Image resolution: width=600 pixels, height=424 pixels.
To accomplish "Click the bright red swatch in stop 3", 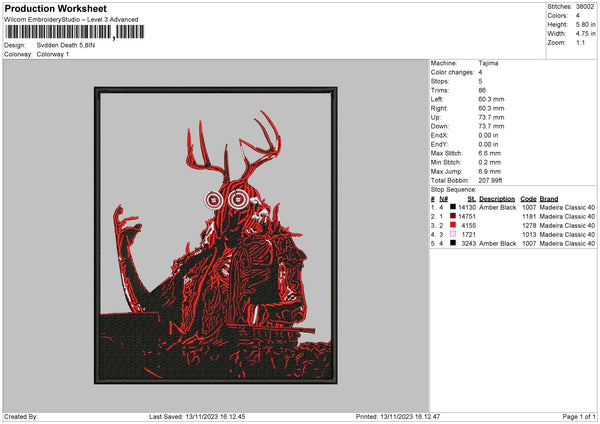I will point(452,225).
